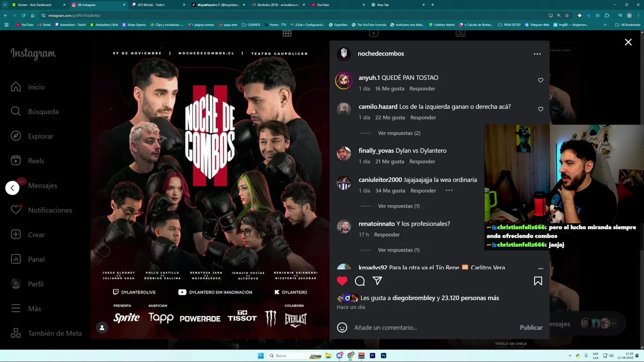Unlike the post with red heart
The height and width of the screenshot is (362, 644).
(x=342, y=281)
